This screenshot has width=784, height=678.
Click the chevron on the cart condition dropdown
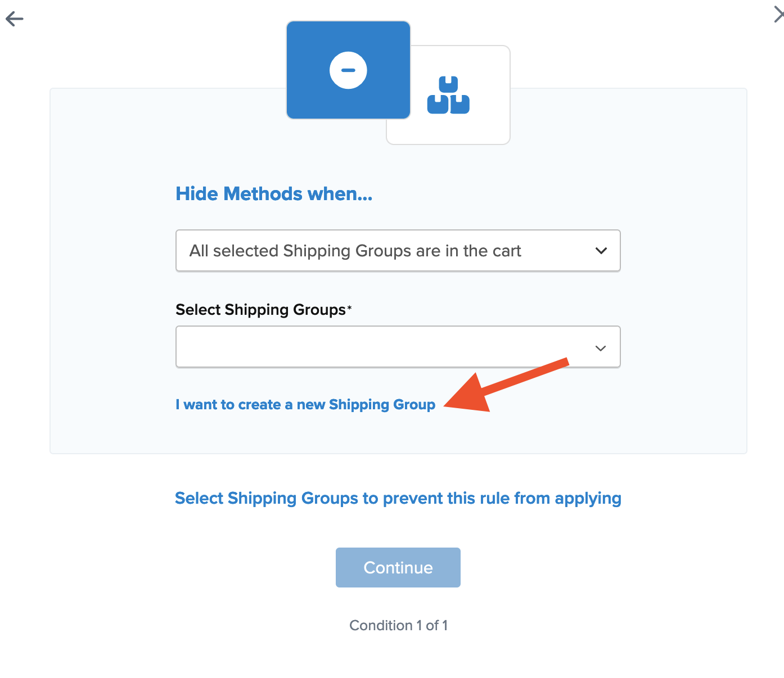point(601,251)
